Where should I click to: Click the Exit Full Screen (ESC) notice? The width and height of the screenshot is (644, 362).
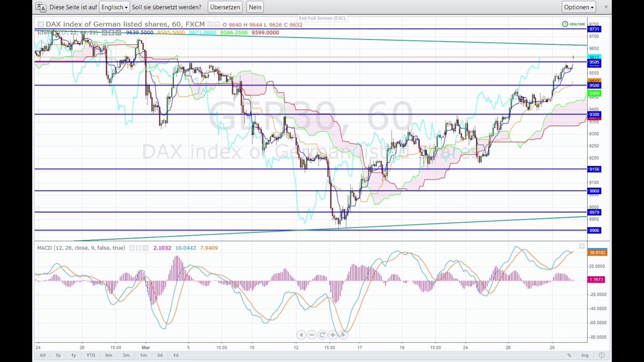(x=322, y=18)
